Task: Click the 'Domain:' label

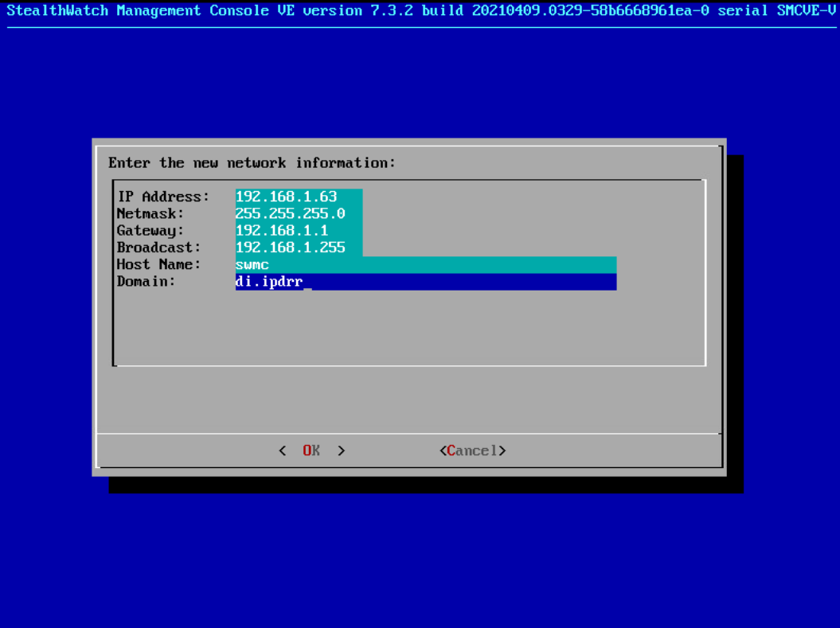Action: (x=147, y=282)
